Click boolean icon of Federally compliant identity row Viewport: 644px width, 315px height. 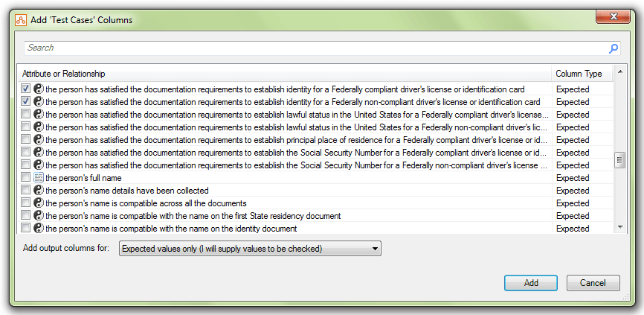tap(39, 89)
